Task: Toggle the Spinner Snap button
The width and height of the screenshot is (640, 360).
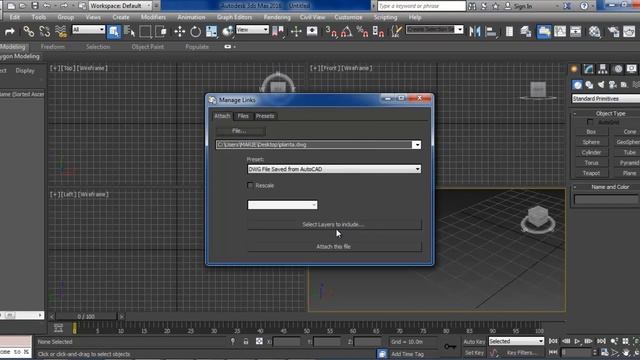Action: pos(378,31)
